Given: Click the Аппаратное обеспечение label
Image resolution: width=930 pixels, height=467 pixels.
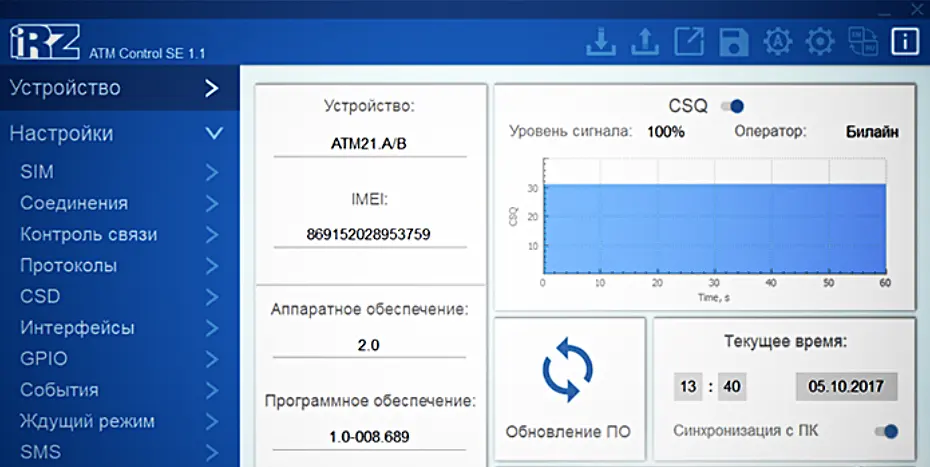Looking at the screenshot, I should (370, 310).
